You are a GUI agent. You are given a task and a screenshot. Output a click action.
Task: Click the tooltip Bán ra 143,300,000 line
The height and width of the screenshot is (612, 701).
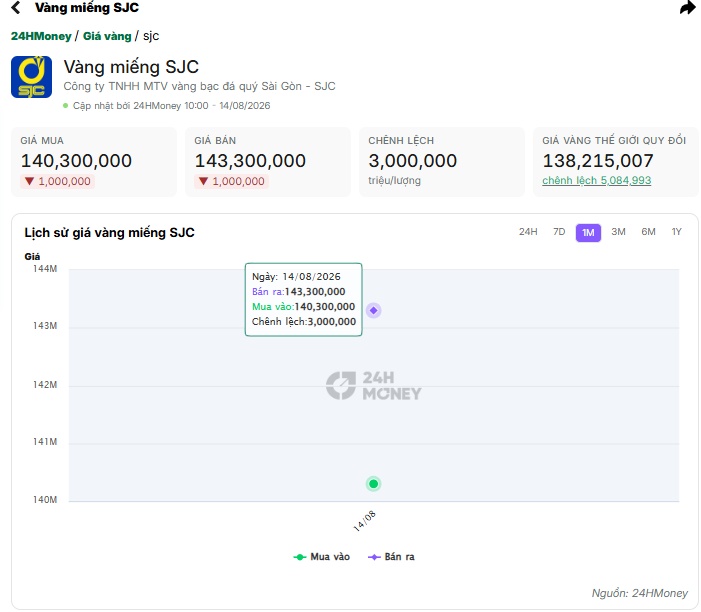pos(299,292)
